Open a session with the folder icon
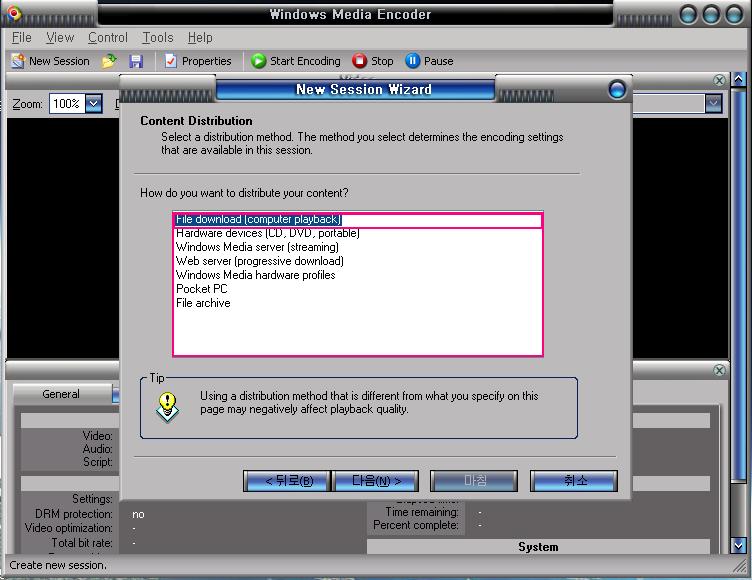The image size is (752, 580). tap(109, 61)
